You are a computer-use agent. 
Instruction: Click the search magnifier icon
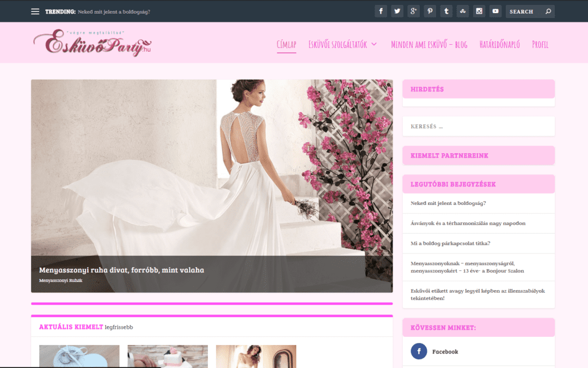click(548, 11)
